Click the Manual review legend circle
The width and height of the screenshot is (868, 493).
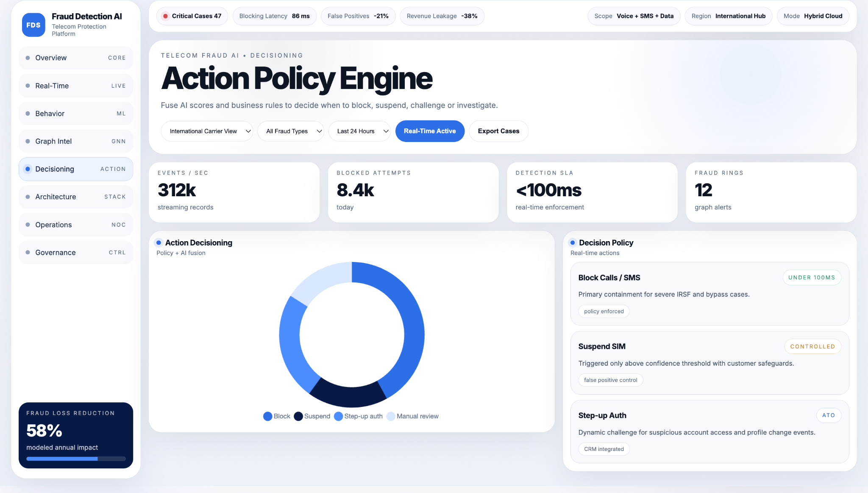pos(391,416)
